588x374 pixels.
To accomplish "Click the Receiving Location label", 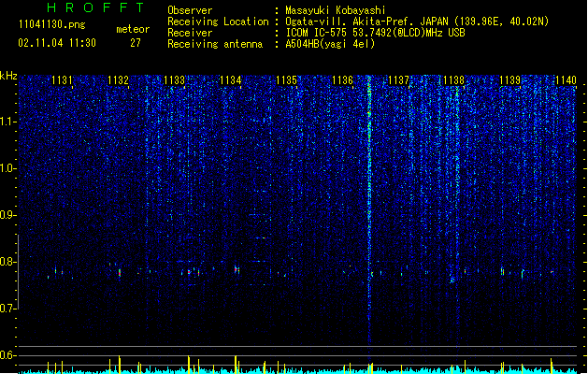I will [218, 22].
